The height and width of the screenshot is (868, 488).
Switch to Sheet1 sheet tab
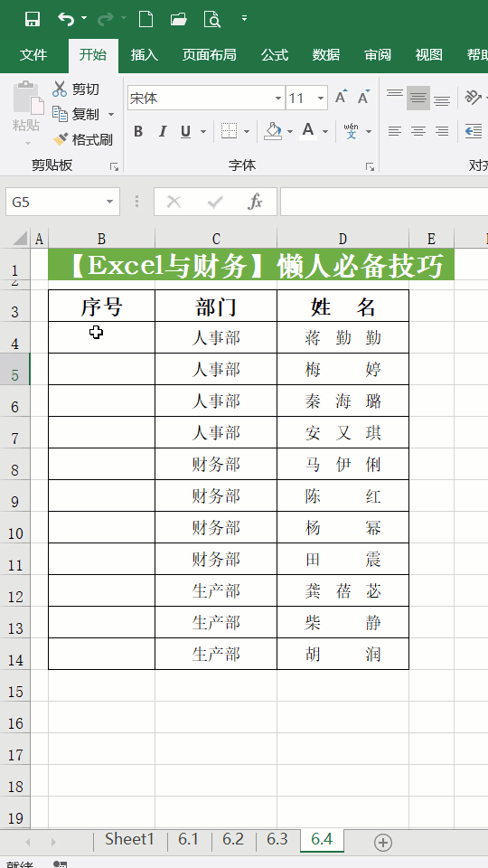point(129,839)
